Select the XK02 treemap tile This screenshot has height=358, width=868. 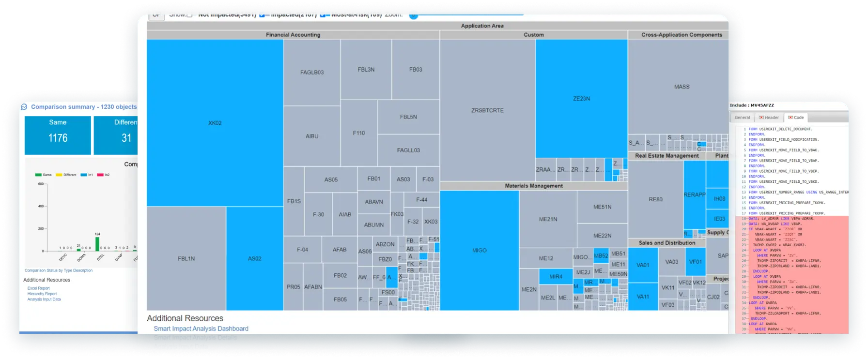pos(215,123)
